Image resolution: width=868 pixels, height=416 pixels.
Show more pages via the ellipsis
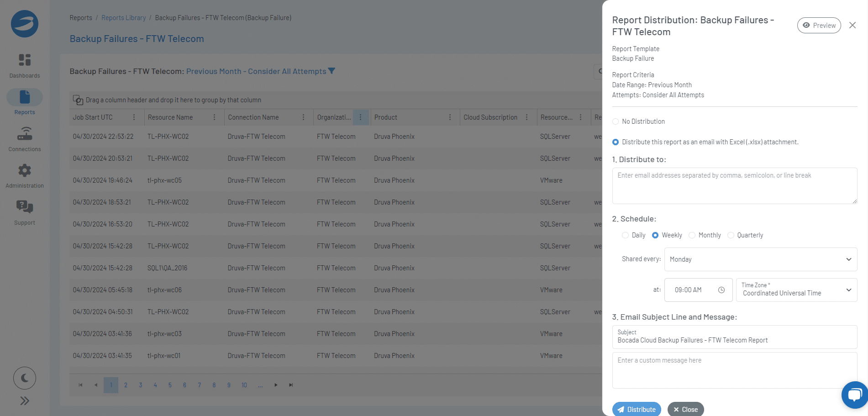click(x=260, y=385)
